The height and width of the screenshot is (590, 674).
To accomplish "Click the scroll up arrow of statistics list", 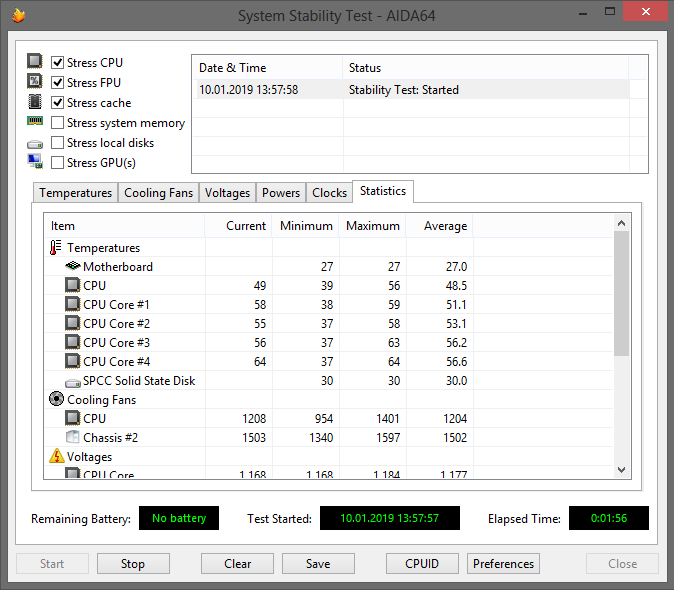I will click(621, 223).
